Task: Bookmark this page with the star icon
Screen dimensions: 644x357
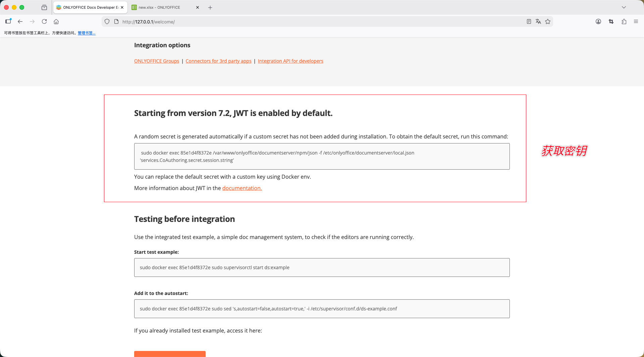Action: (x=548, y=21)
